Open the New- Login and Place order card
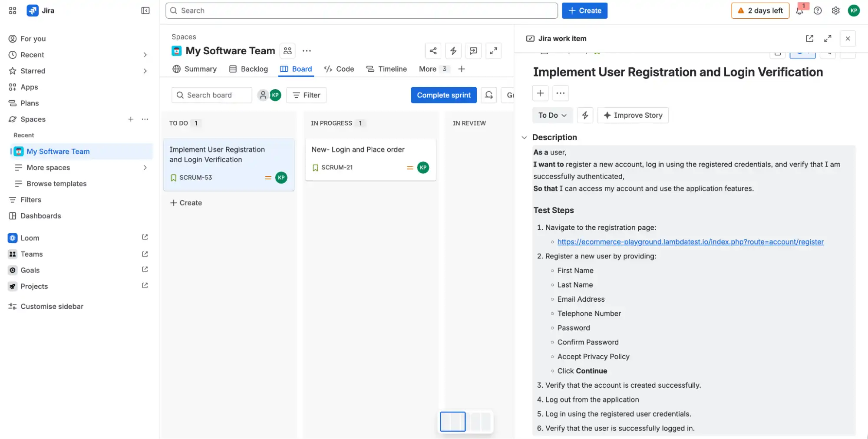The image size is (868, 439). click(371, 160)
